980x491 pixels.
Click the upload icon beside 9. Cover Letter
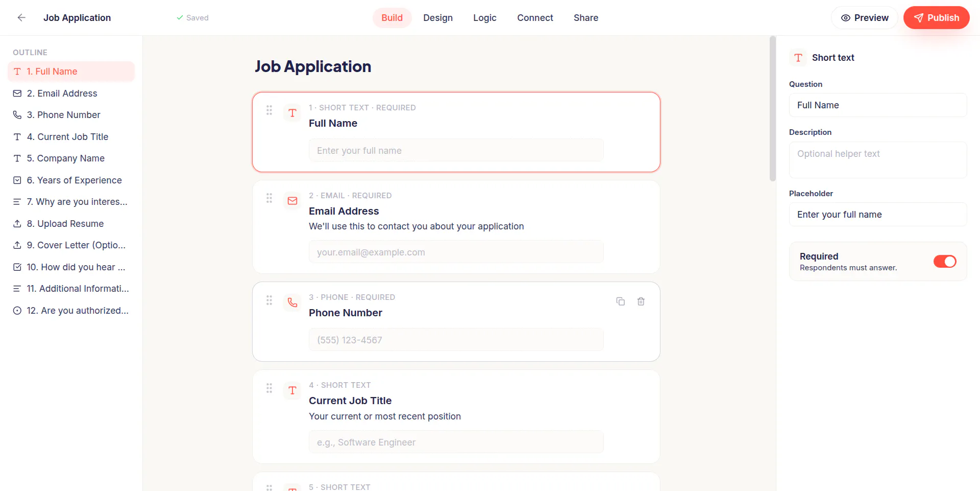coord(17,245)
